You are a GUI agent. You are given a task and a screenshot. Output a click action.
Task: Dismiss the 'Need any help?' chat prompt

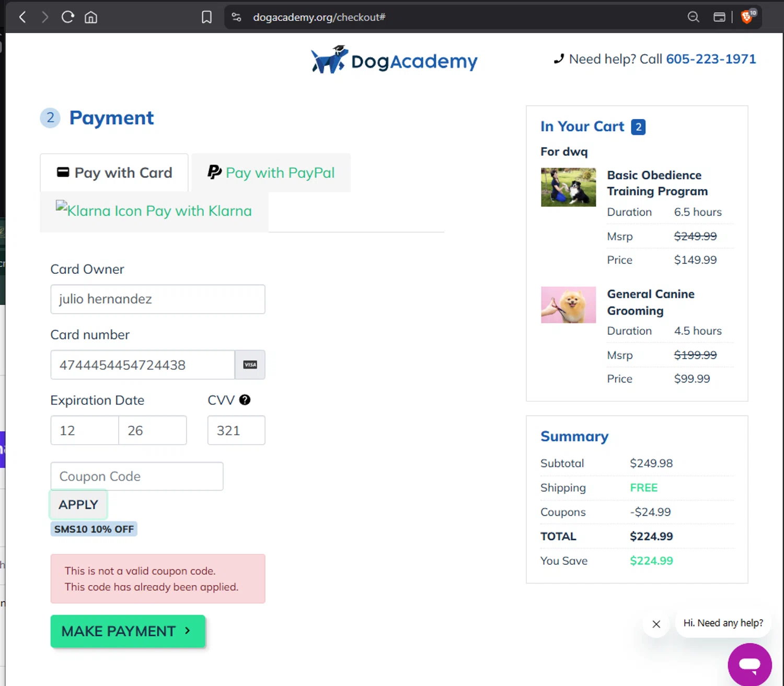pyautogui.click(x=656, y=624)
